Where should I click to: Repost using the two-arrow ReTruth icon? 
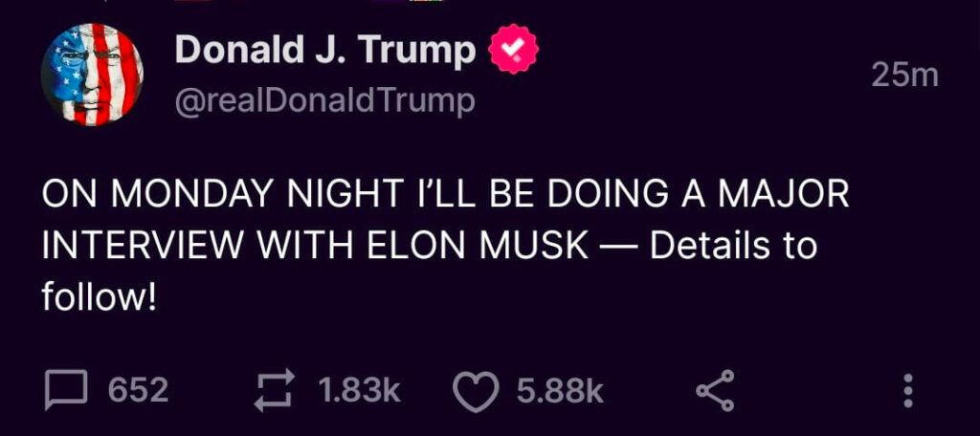click(275, 391)
